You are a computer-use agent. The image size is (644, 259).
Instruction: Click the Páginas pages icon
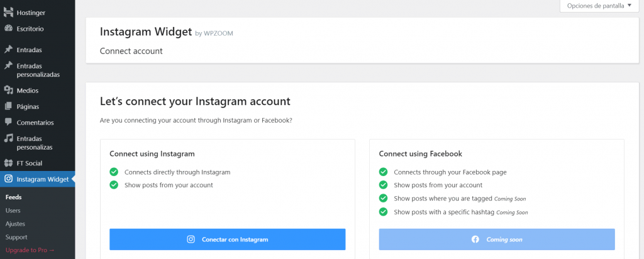(8, 106)
